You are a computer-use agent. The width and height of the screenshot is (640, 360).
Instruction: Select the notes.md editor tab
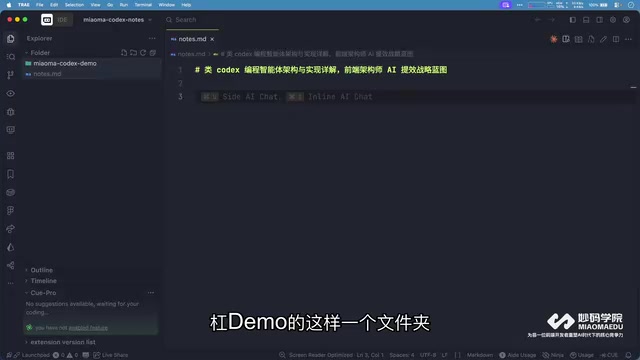coord(192,39)
